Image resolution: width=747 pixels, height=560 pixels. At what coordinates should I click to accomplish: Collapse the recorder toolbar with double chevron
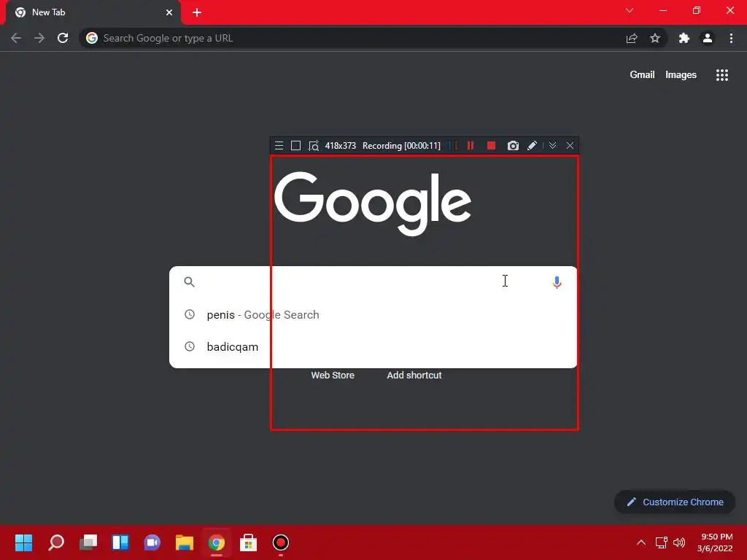point(553,146)
